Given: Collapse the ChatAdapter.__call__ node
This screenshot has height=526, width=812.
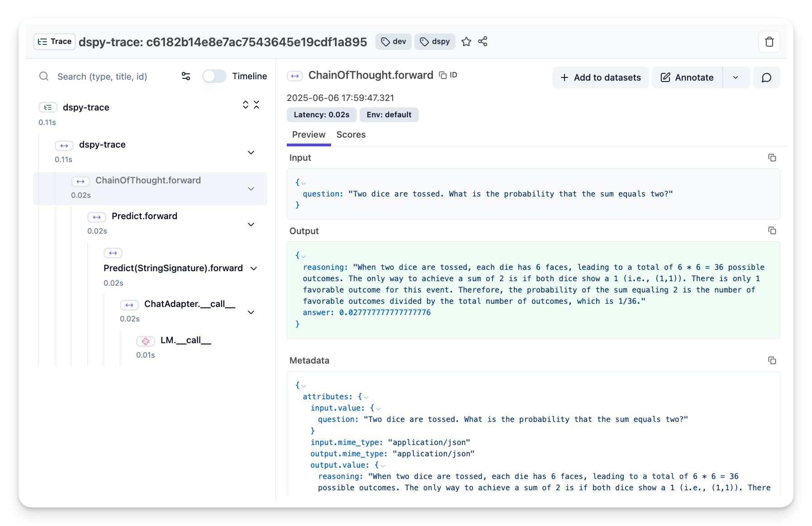Looking at the screenshot, I should tap(251, 312).
